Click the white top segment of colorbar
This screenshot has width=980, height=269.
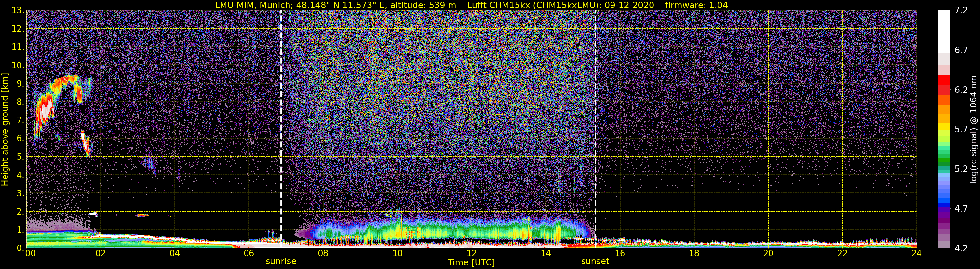coord(944,31)
